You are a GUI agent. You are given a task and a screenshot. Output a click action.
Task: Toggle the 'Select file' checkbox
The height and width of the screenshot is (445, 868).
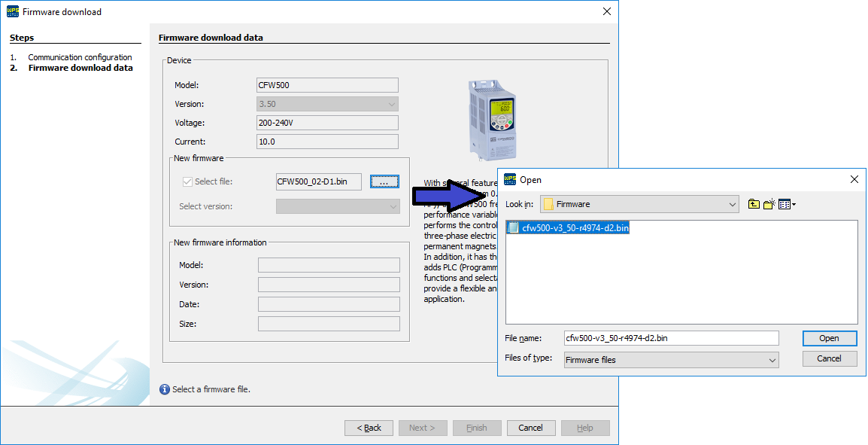click(x=187, y=181)
